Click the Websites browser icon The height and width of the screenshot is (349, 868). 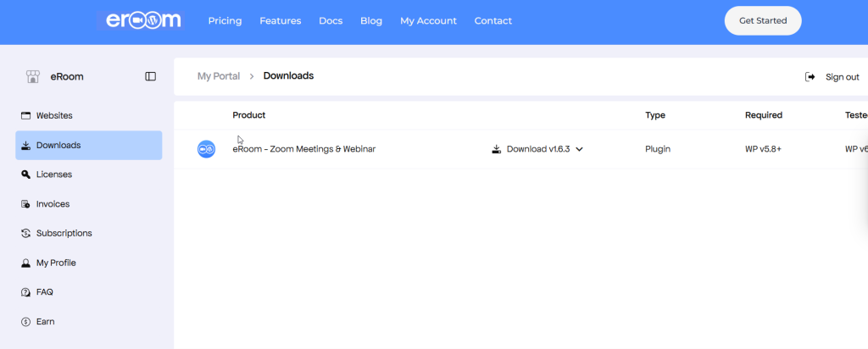click(x=26, y=115)
